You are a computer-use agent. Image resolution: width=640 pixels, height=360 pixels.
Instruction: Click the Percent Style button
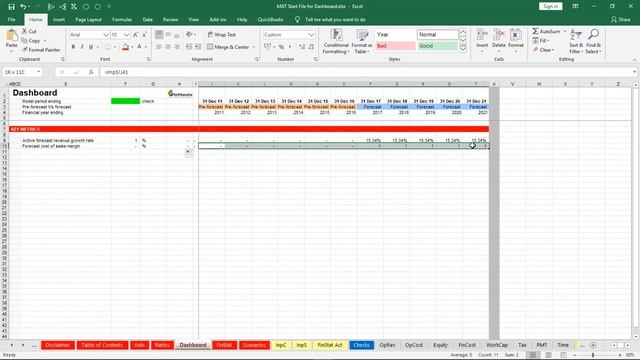pyautogui.click(x=281, y=47)
